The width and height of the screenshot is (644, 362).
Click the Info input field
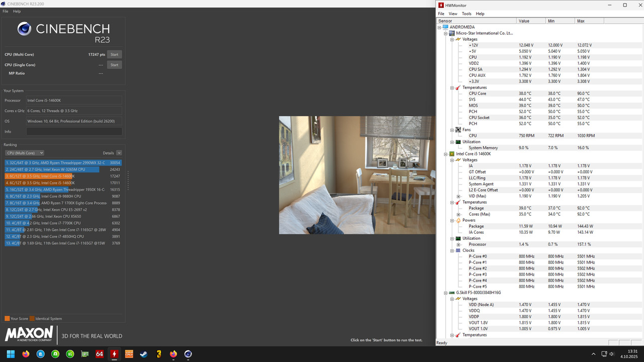tap(74, 131)
